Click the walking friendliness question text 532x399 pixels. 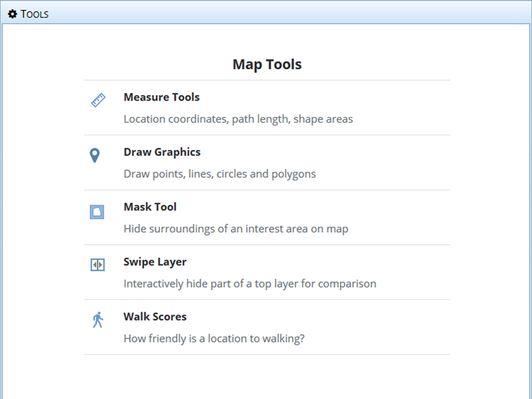click(213, 338)
